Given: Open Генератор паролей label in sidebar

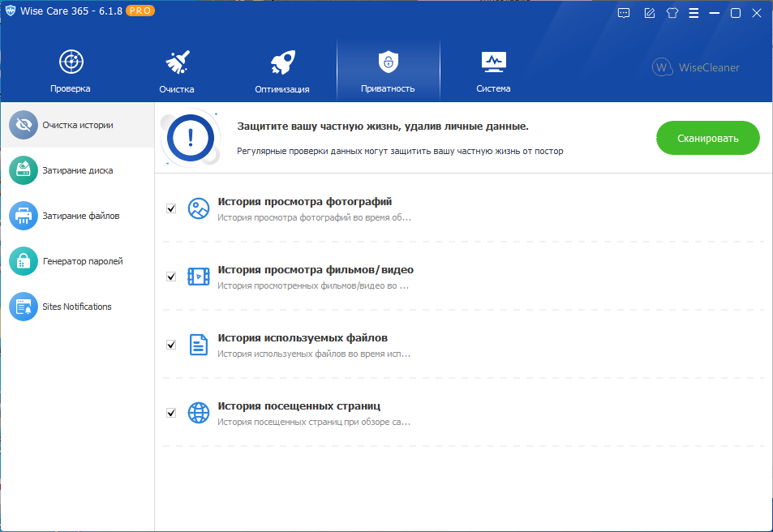Looking at the screenshot, I should click(x=83, y=261).
